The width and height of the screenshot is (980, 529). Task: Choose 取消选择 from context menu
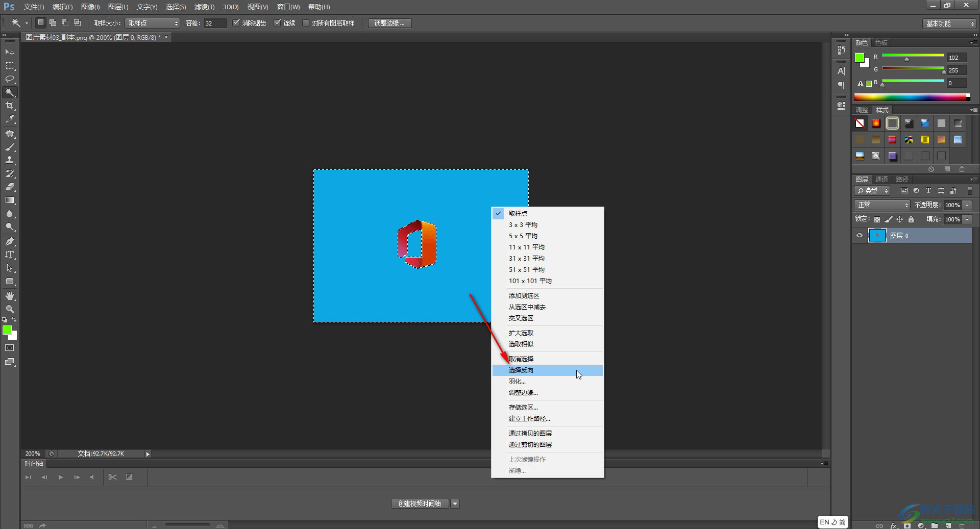548,359
